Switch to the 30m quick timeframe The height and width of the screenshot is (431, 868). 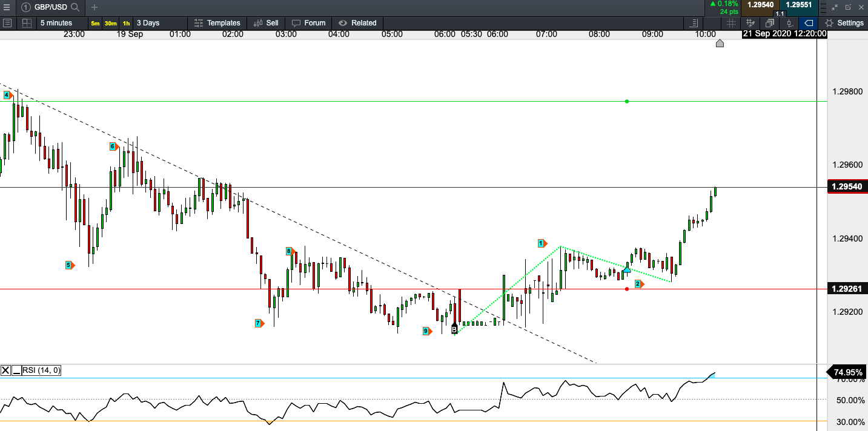click(x=110, y=23)
